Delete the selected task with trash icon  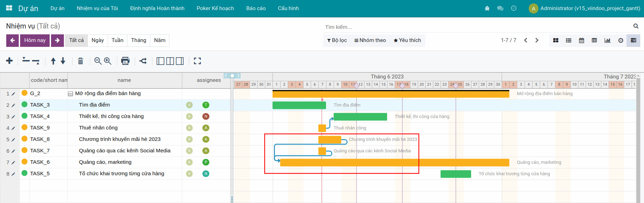click(81, 61)
